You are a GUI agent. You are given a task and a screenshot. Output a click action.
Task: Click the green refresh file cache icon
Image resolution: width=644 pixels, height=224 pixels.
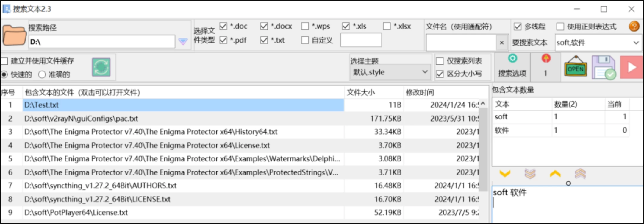click(101, 67)
